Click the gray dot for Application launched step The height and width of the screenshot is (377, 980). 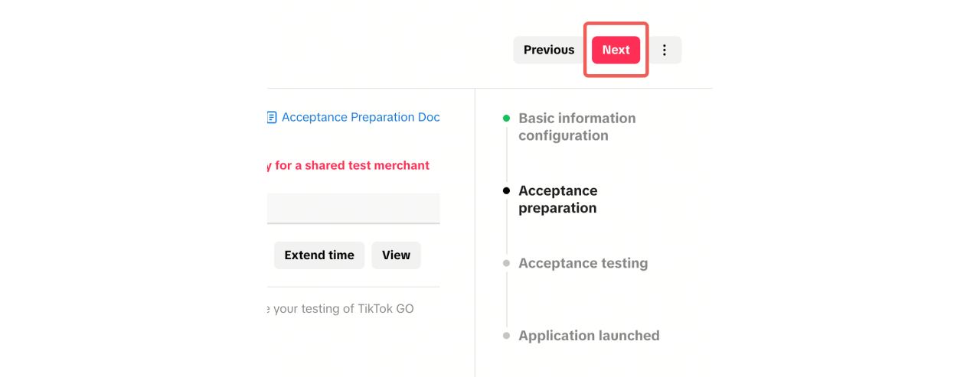506,336
